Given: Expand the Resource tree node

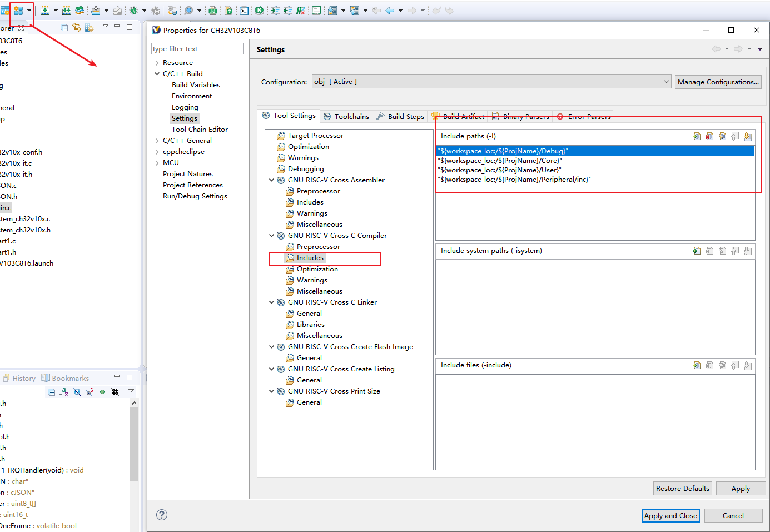Looking at the screenshot, I should pos(157,63).
